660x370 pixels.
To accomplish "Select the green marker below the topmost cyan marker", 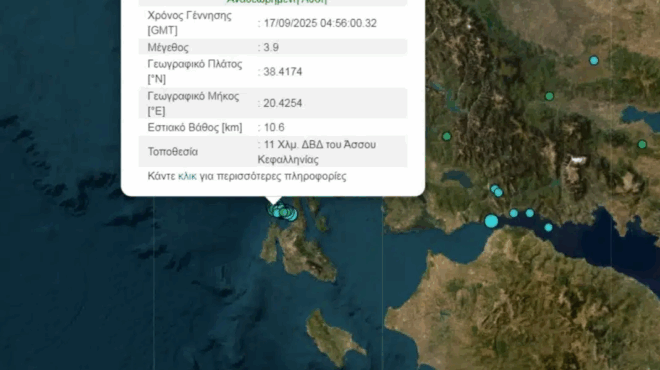I will point(549,96).
